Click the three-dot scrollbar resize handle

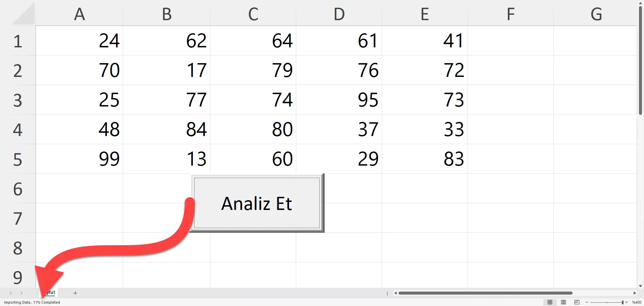(x=387, y=293)
